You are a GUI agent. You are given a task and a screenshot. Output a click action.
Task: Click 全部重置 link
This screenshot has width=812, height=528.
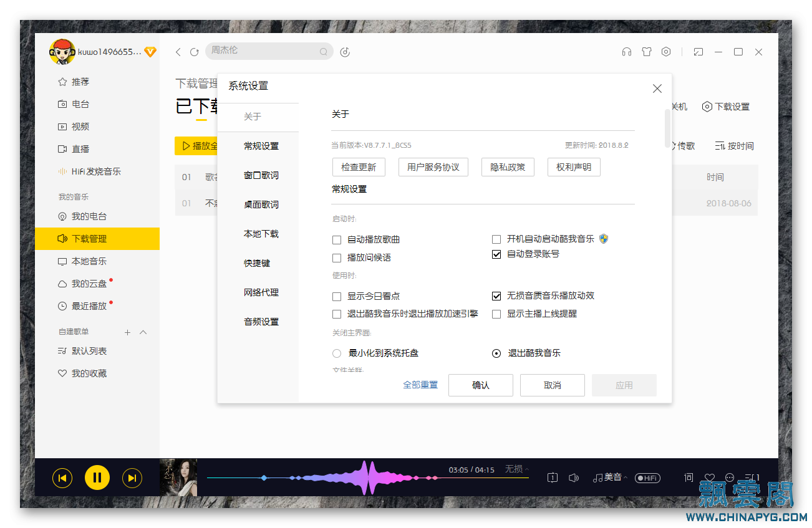click(420, 385)
